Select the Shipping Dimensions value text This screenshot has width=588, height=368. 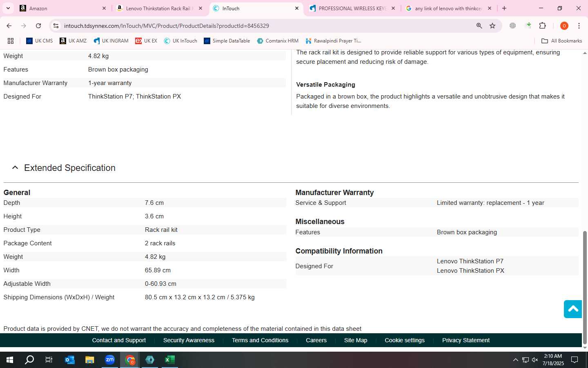click(200, 297)
